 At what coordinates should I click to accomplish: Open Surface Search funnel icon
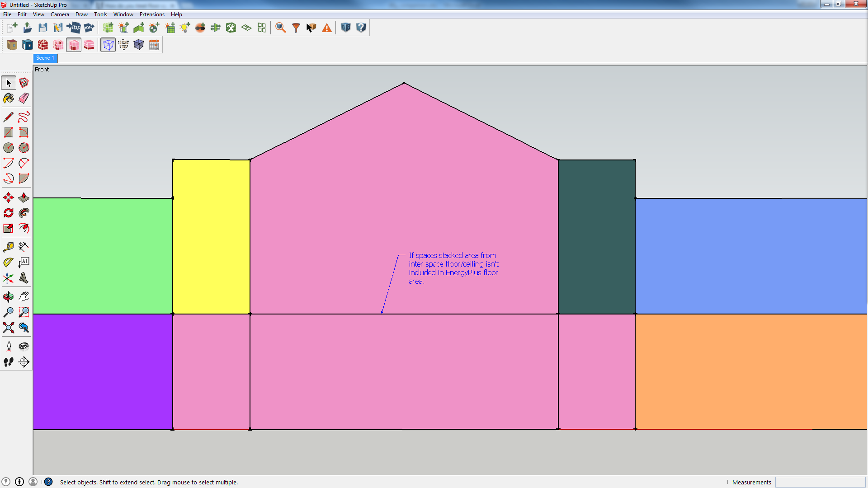(x=296, y=28)
